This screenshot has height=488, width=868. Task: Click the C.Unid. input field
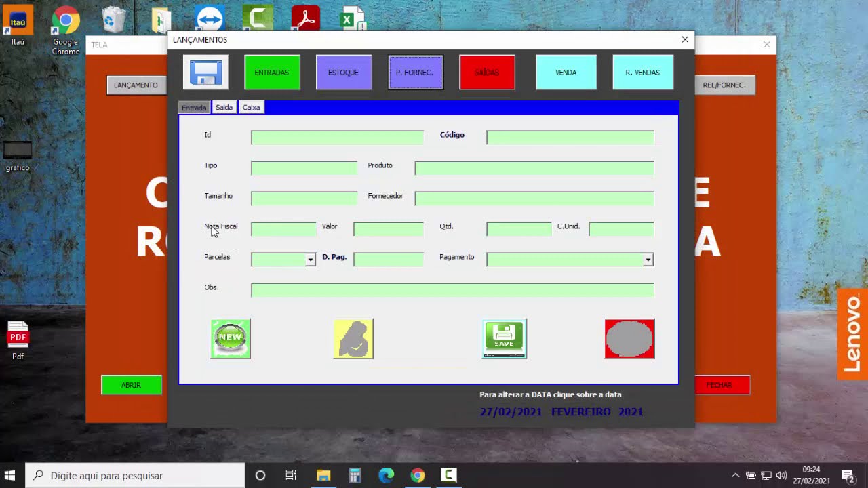point(621,229)
